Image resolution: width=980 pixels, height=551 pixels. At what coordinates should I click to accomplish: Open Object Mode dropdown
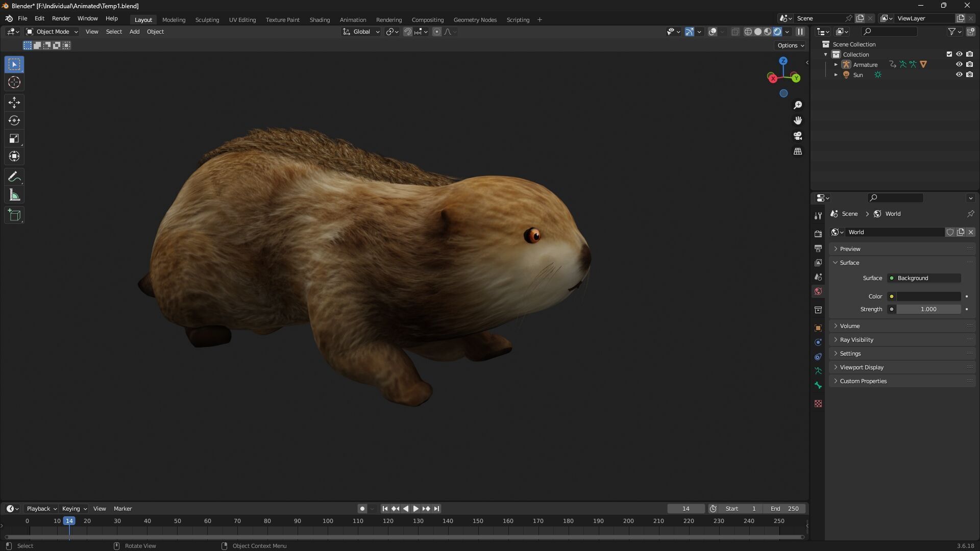52,32
